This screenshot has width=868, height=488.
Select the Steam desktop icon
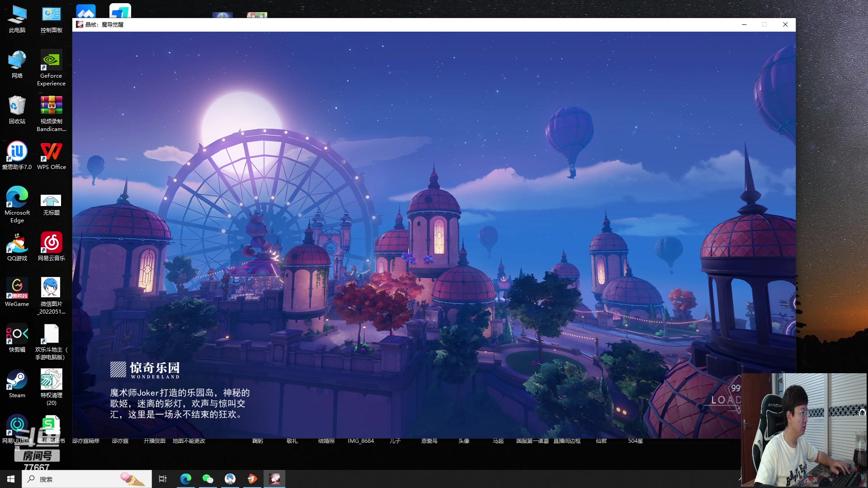click(17, 384)
